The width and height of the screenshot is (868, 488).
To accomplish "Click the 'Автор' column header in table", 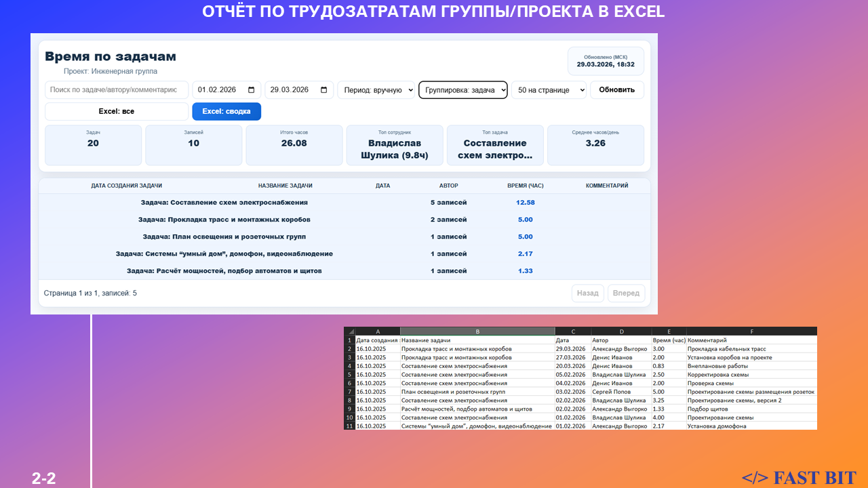I will pos(448,186).
